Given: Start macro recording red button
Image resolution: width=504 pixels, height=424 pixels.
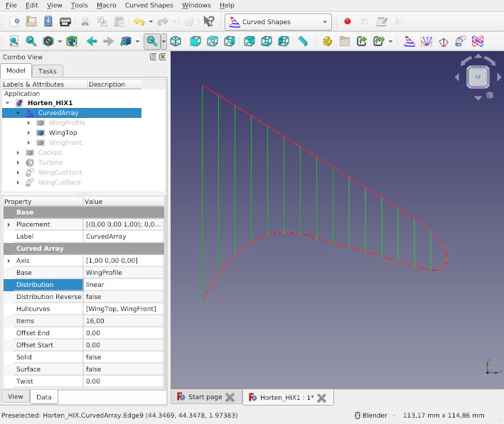Looking at the screenshot, I should click(348, 21).
